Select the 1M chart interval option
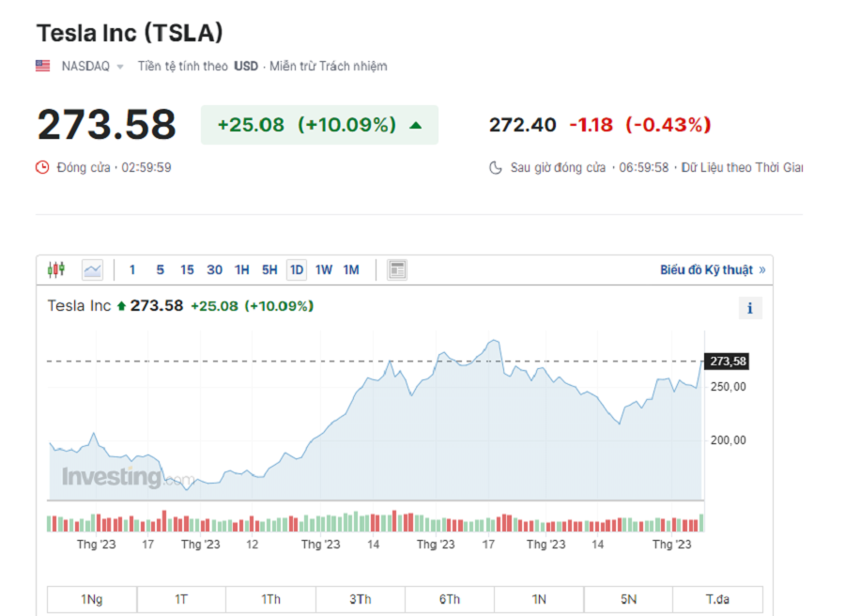This screenshot has height=616, width=845. (x=351, y=270)
